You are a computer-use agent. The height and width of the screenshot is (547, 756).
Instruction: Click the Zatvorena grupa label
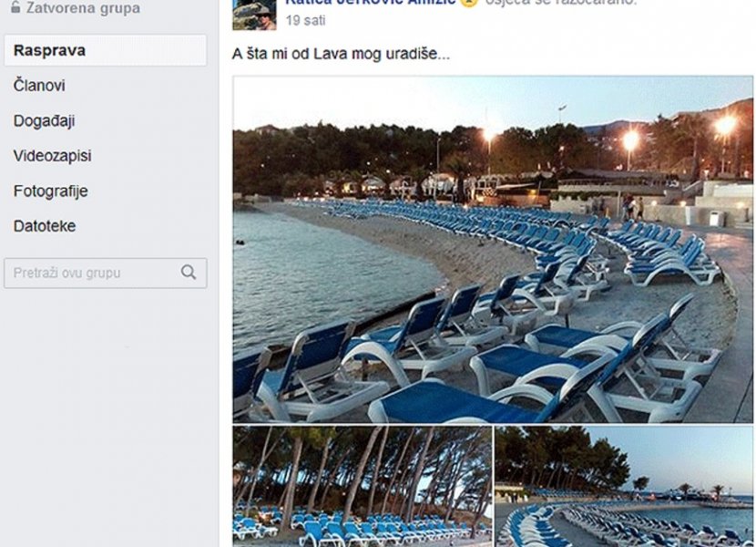point(83,8)
